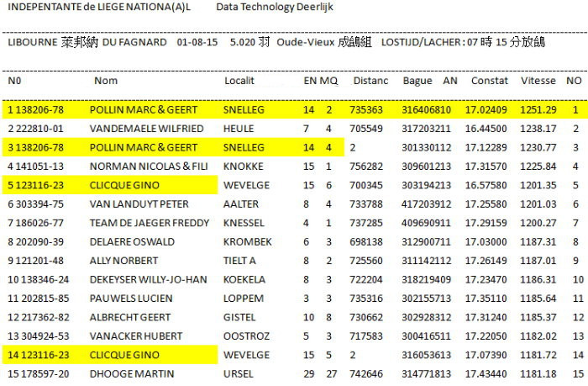This screenshot has width=588, height=386.
Task: Click the "Bague" column header
Action: (417, 81)
